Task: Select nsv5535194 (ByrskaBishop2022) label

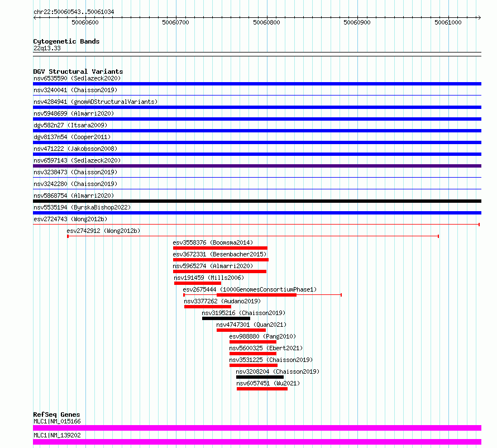Action: pyautogui.click(x=82, y=207)
